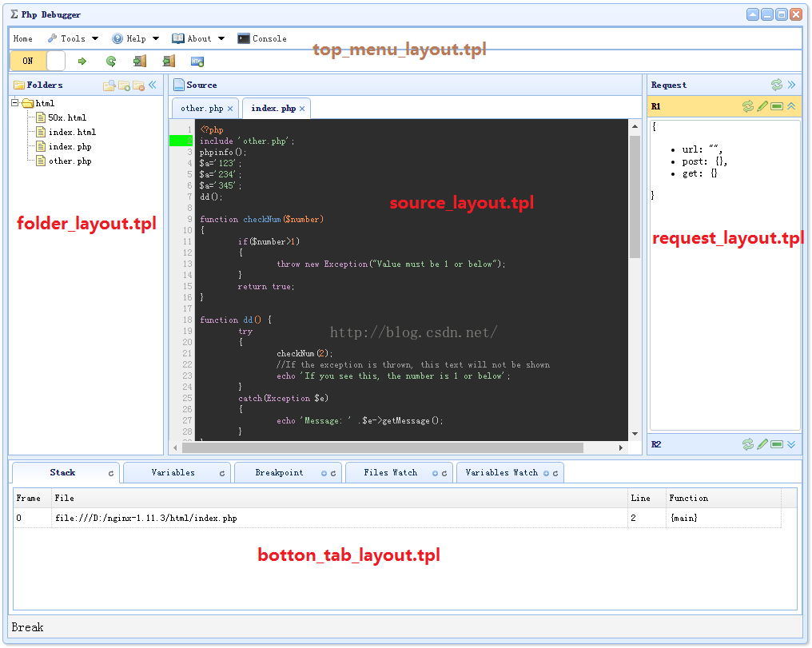This screenshot has width=812, height=648.
Task: Collapse the R1 request section
Action: point(791,106)
